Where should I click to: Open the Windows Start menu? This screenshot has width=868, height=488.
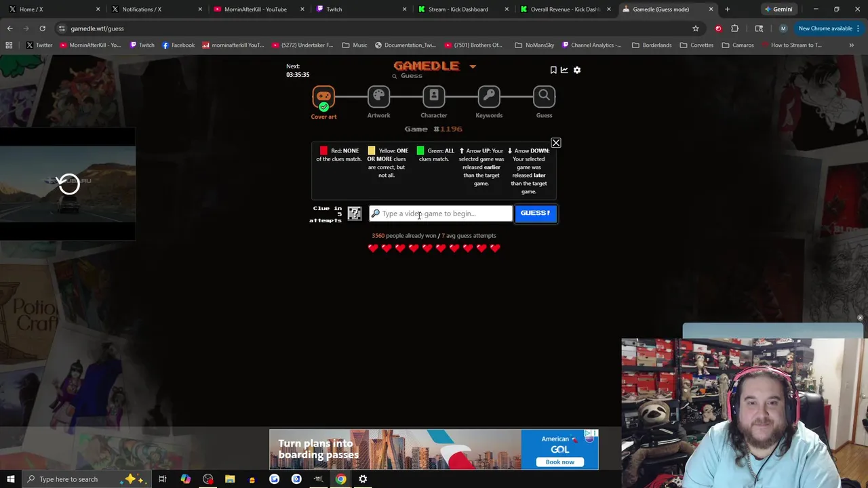[x=10, y=479]
